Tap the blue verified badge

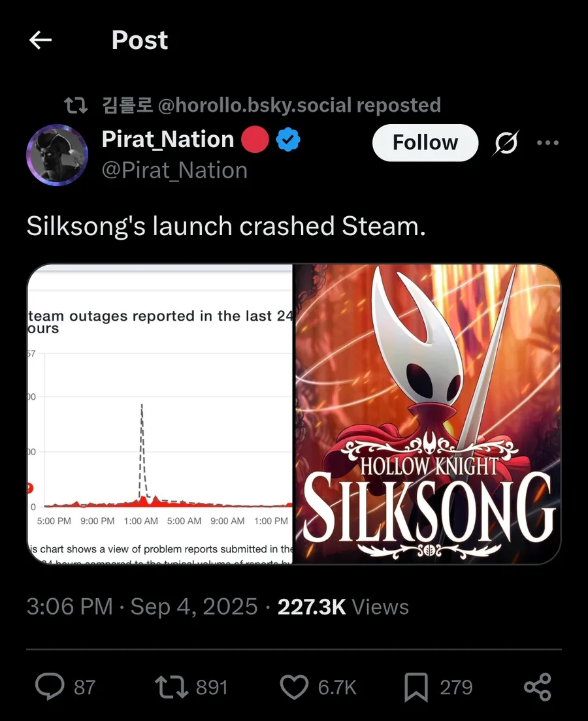288,140
